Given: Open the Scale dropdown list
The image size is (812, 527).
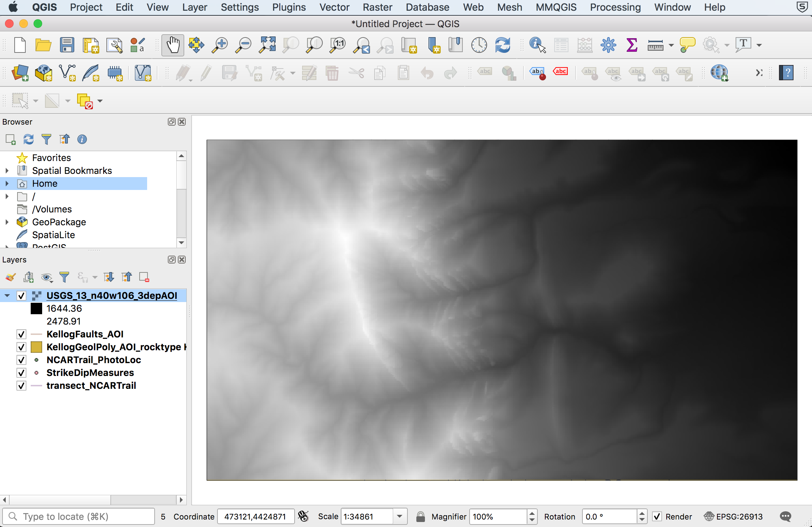Looking at the screenshot, I should point(400,516).
